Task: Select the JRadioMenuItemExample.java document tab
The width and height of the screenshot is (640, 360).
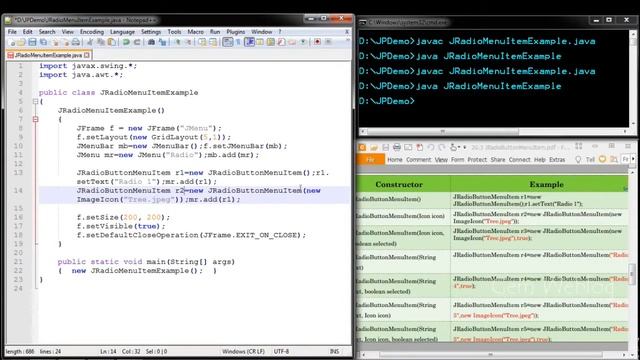Action: tap(48, 55)
